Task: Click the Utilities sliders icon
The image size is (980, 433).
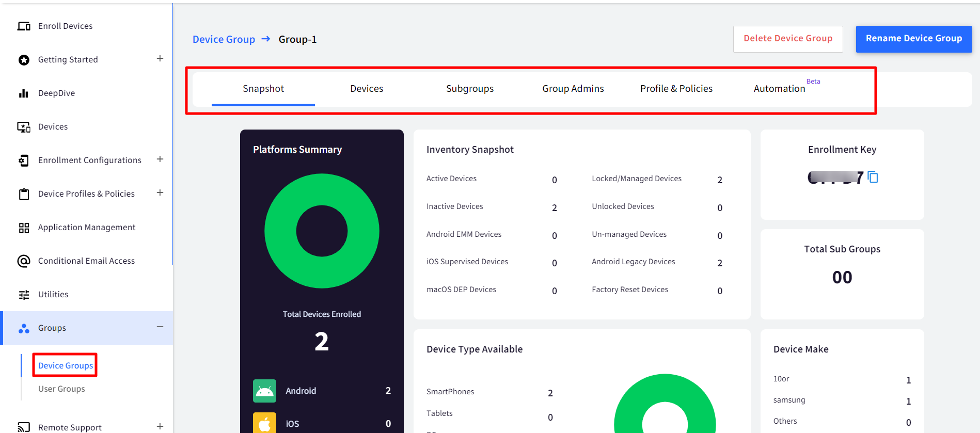Action: pos(24,295)
